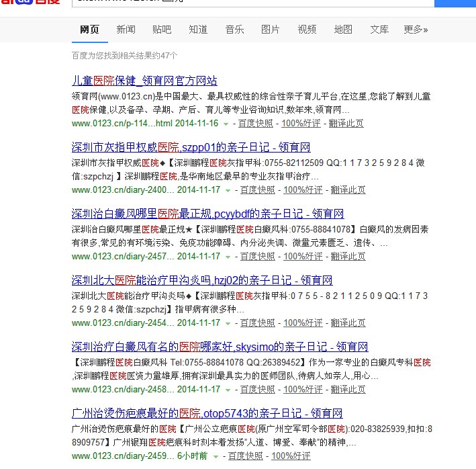The height and width of the screenshot is (469, 476).
Task: Open the 音乐 tab
Action: [234, 30]
